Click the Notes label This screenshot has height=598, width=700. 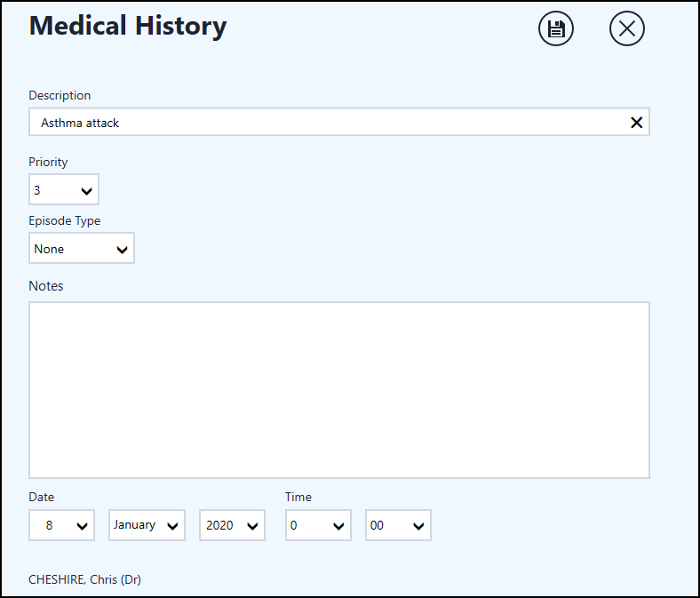point(46,286)
